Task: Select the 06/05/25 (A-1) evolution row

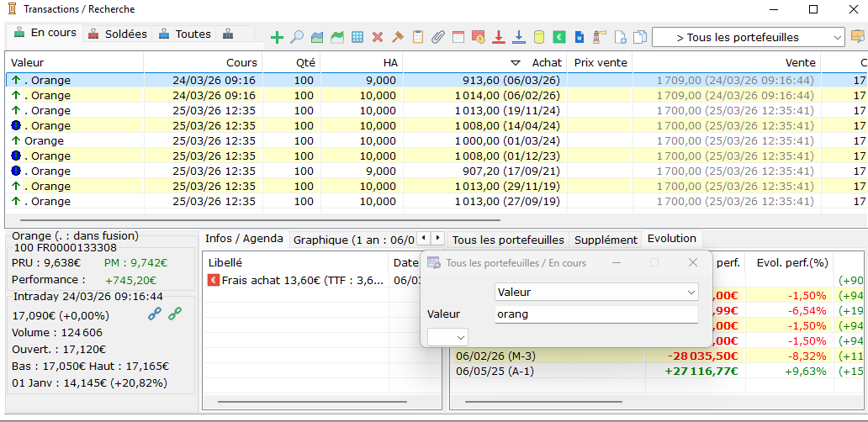Action: pyautogui.click(x=658, y=371)
